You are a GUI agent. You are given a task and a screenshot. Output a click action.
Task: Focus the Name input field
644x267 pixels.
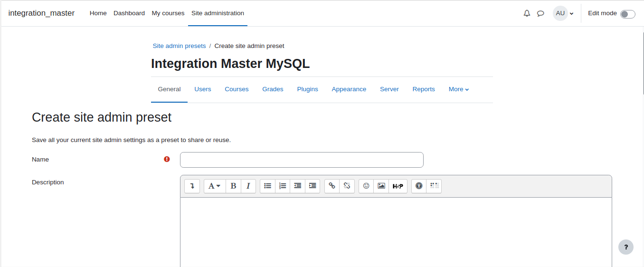point(302,160)
